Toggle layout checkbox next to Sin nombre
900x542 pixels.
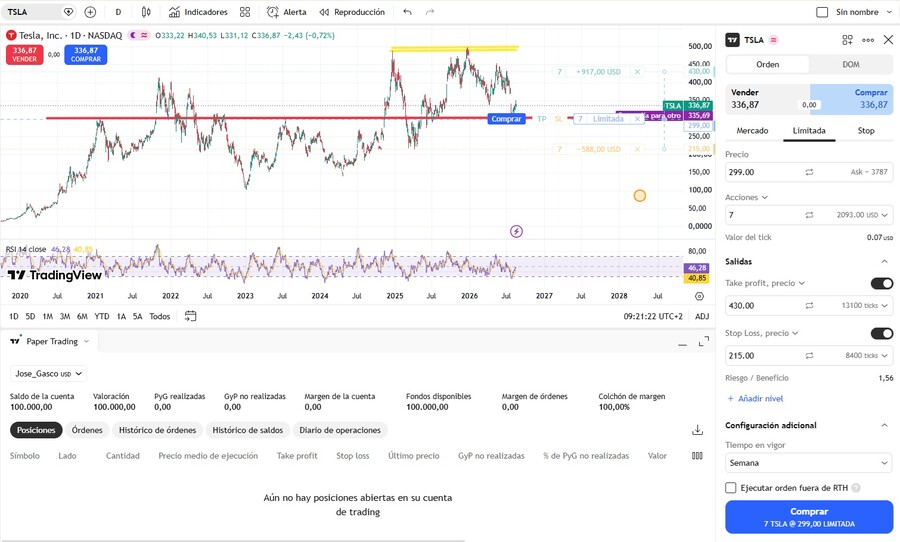point(822,12)
